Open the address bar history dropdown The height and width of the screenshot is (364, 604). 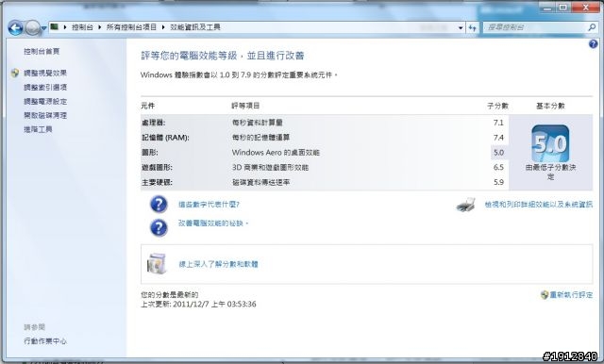click(x=461, y=27)
